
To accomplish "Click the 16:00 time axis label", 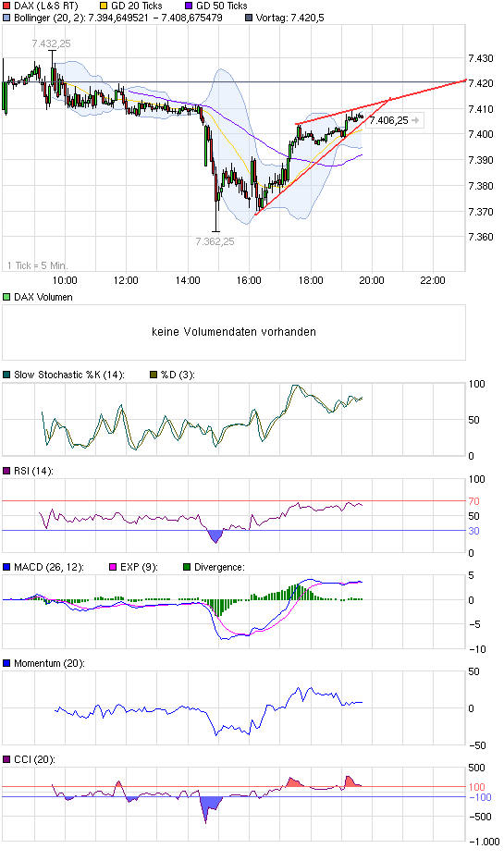I will click(250, 280).
